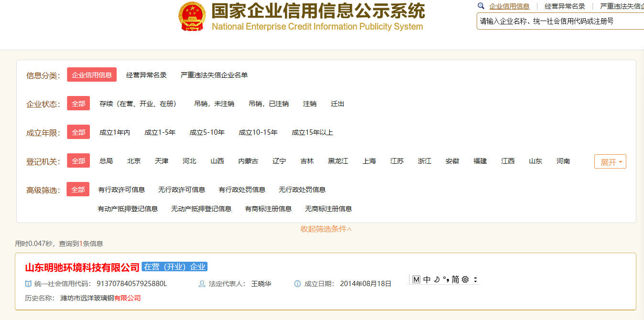Choose 黑龙江 registration authority
This screenshot has height=320, width=644.
(x=338, y=161)
